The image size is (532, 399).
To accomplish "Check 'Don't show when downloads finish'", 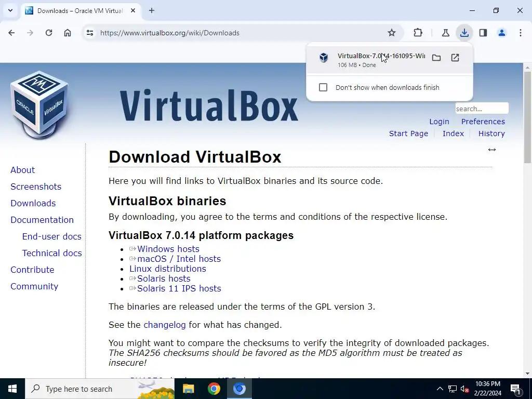I will [x=323, y=87].
